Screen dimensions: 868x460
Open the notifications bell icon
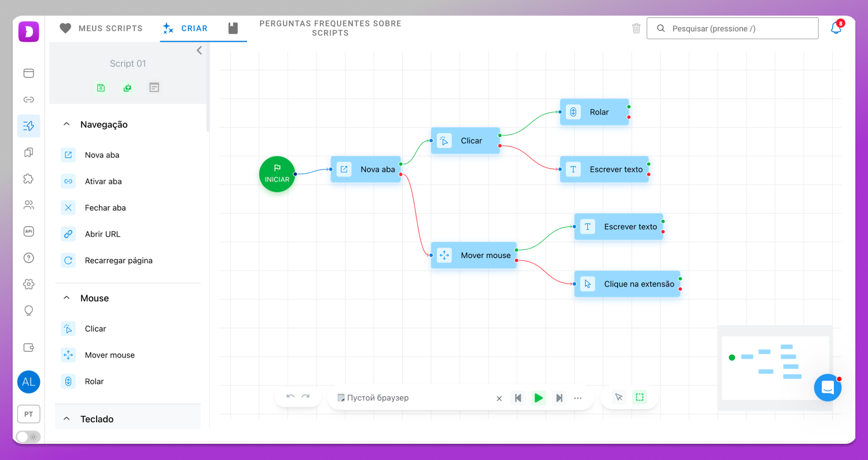pyautogui.click(x=836, y=28)
